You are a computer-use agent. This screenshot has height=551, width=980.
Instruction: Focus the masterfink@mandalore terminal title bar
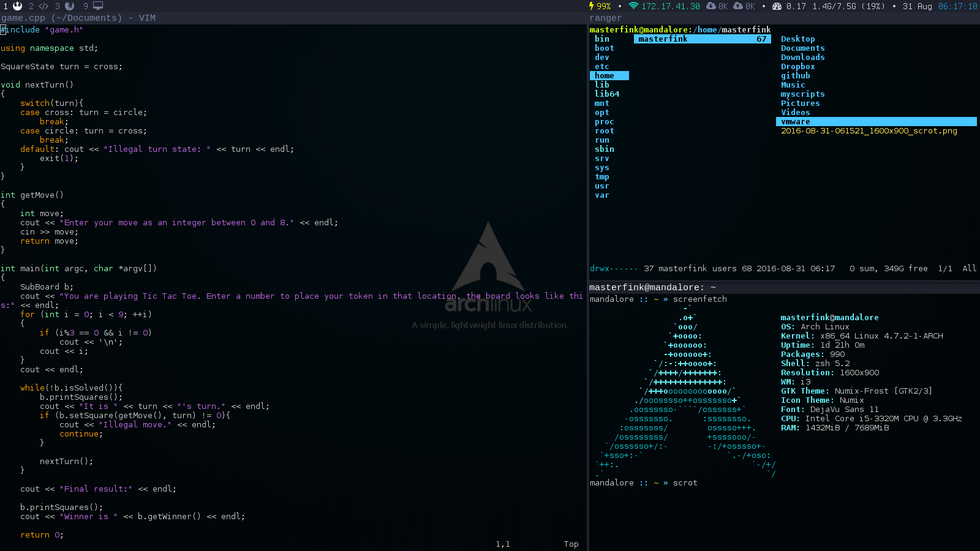tap(784, 287)
